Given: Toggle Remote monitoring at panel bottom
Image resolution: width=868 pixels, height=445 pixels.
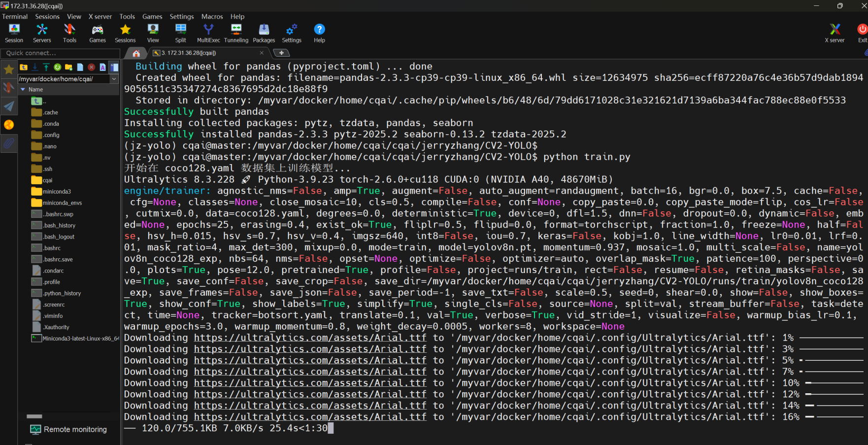Looking at the screenshot, I should pos(68,429).
